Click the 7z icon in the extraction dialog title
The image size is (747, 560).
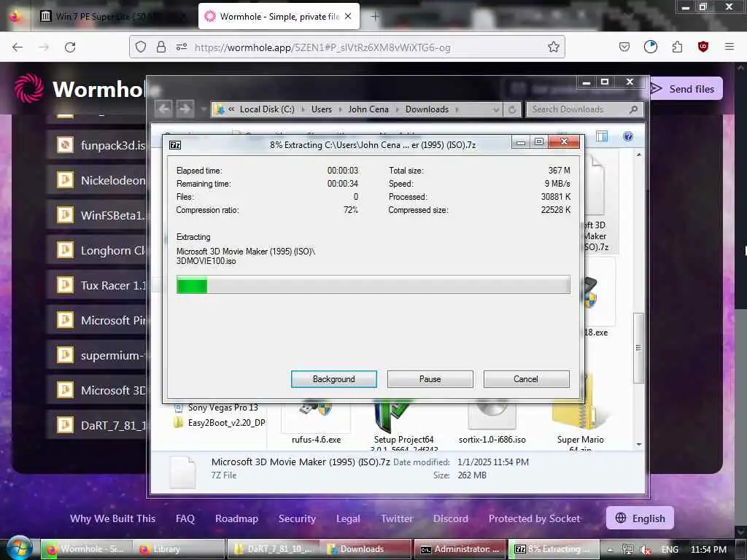175,145
